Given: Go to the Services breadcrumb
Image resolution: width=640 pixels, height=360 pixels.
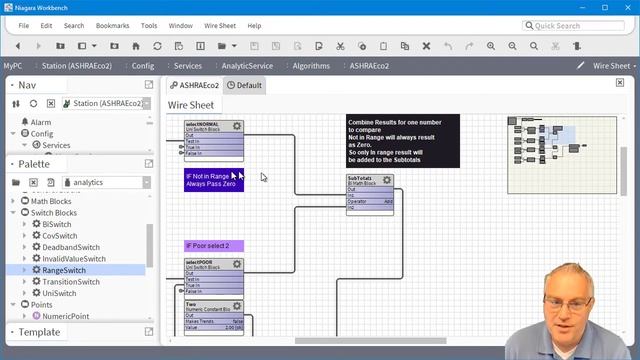Looking at the screenshot, I should (x=188, y=66).
